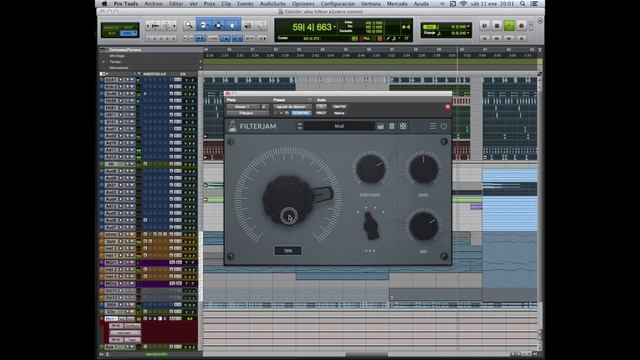Click FilterJam preset name display
The width and height of the screenshot is (640, 360).
[339, 126]
